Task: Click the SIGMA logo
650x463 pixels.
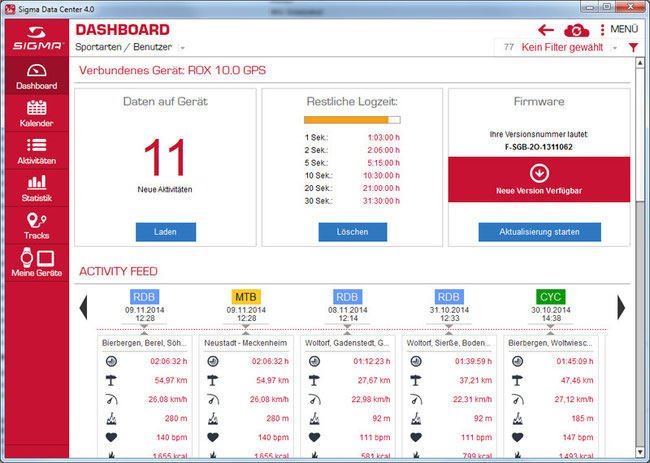Action: tap(37, 38)
